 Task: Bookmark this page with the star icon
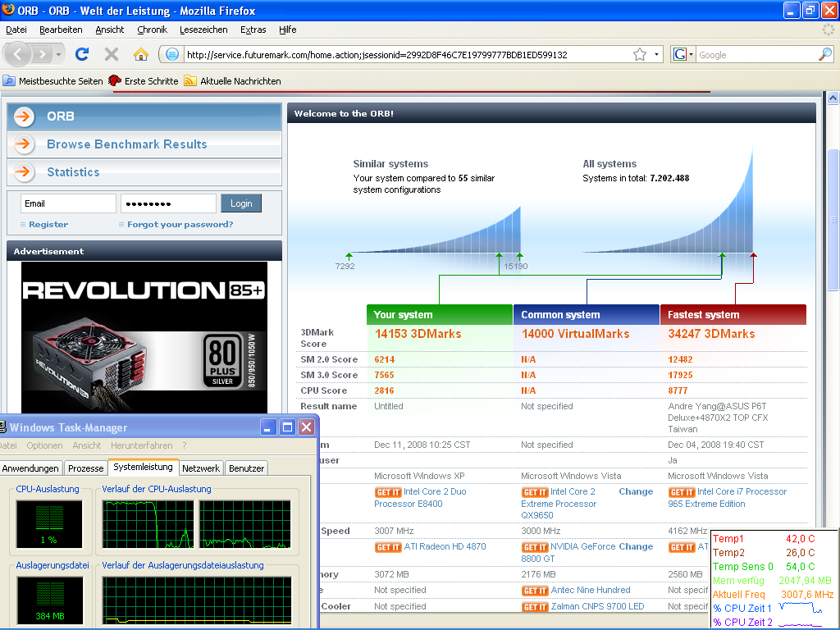(640, 55)
